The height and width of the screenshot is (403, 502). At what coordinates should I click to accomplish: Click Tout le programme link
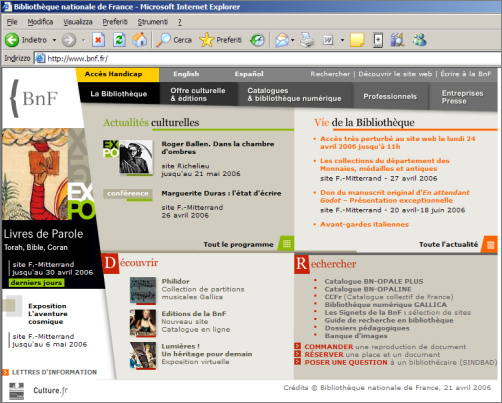(x=238, y=244)
